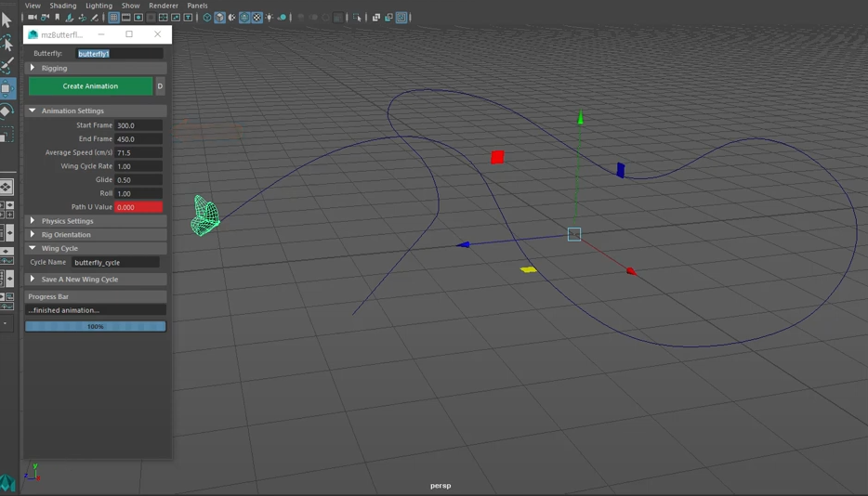This screenshot has width=868, height=496.
Task: Toggle the Resolution Gate display
Action: (138, 17)
